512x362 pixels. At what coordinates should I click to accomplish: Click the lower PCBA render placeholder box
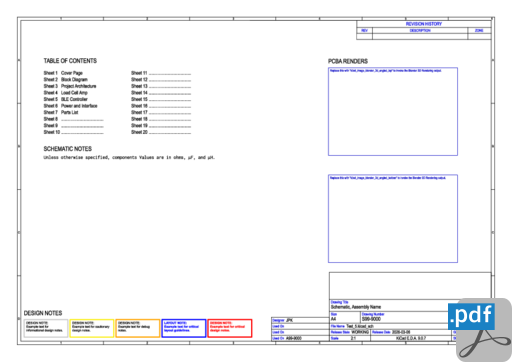(393, 219)
